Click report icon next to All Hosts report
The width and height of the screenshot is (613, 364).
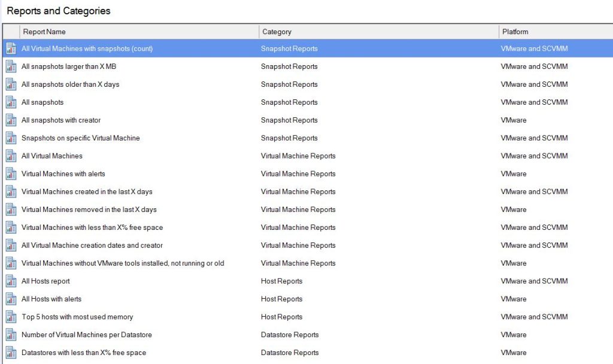click(11, 281)
